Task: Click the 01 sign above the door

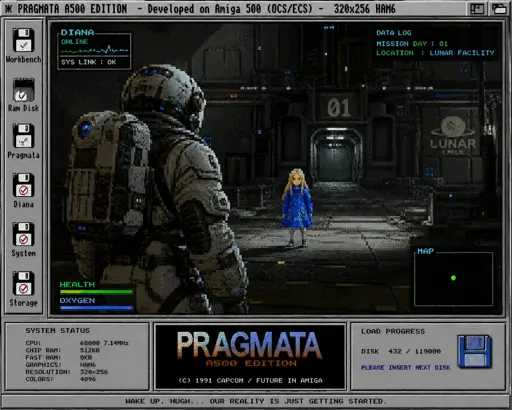Action: pos(338,108)
